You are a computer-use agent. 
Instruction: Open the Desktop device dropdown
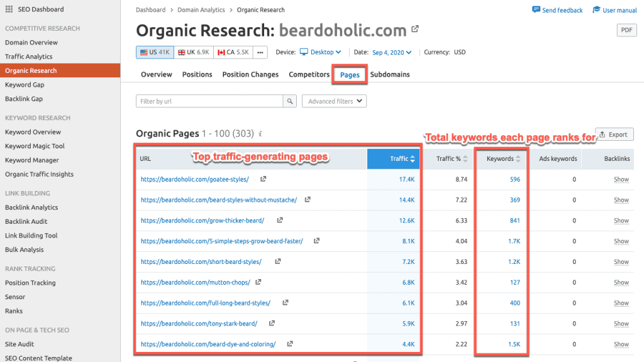click(x=320, y=52)
